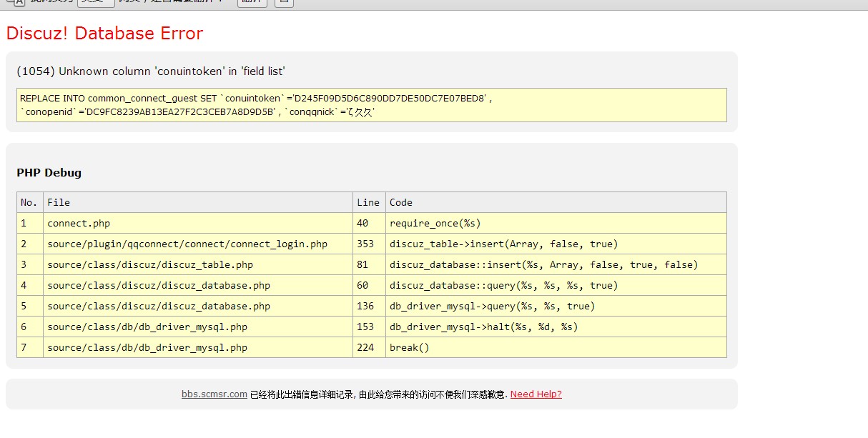
Task: Click the db_driver_mysql->halt code cell
Action: [483, 327]
